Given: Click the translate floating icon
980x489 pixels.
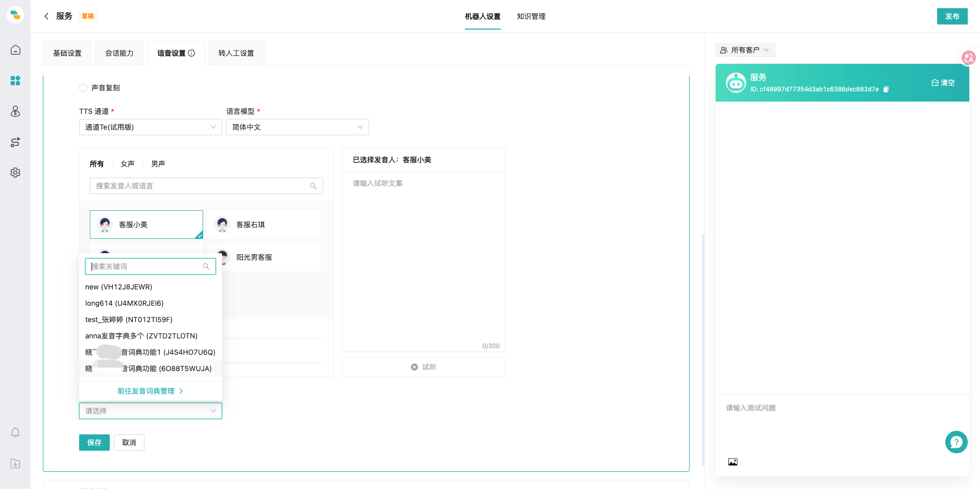Looking at the screenshot, I should (x=969, y=58).
